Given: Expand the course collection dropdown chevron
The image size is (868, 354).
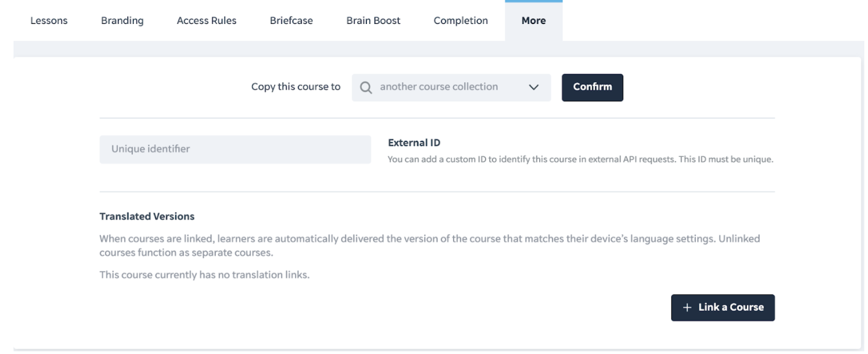Looking at the screenshot, I should (x=534, y=87).
